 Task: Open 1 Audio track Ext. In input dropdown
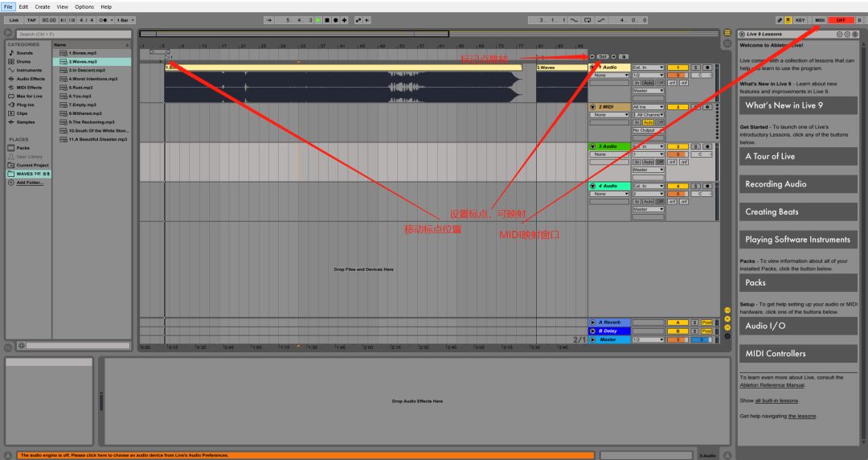point(649,68)
